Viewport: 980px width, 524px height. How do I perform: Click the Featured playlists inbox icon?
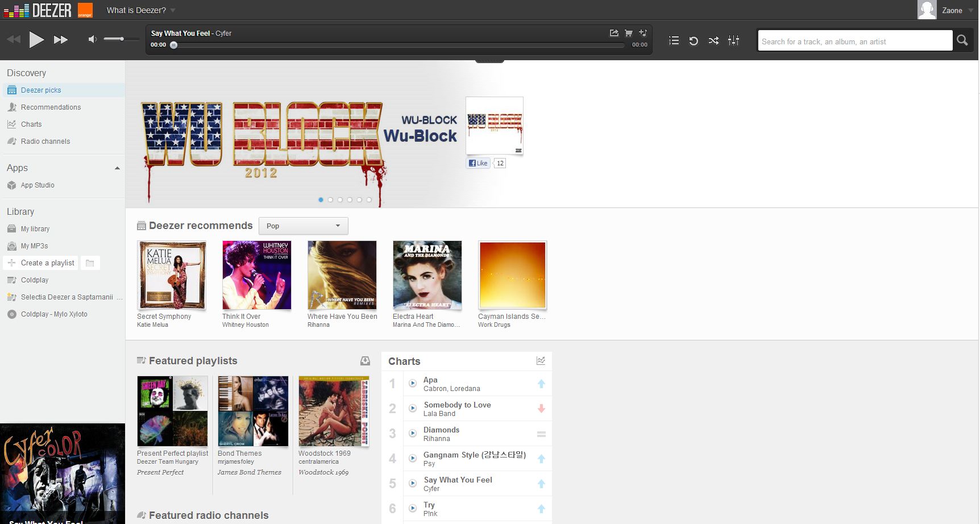pos(365,361)
